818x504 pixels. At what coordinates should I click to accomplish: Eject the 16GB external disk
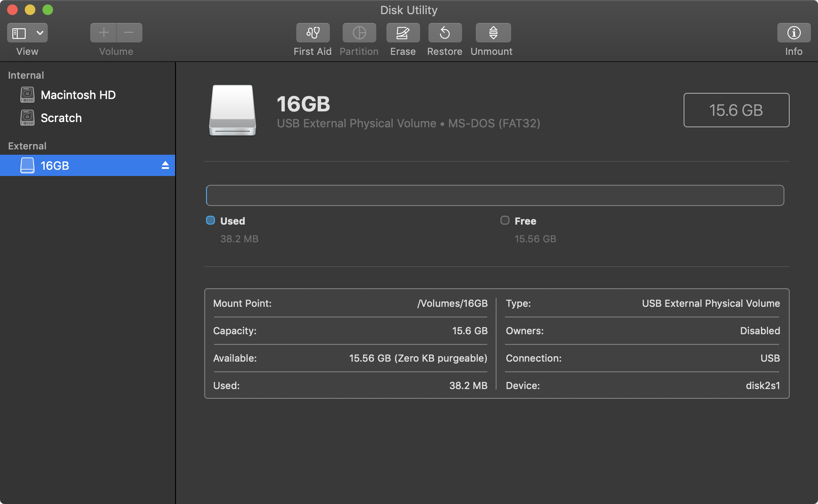[165, 165]
